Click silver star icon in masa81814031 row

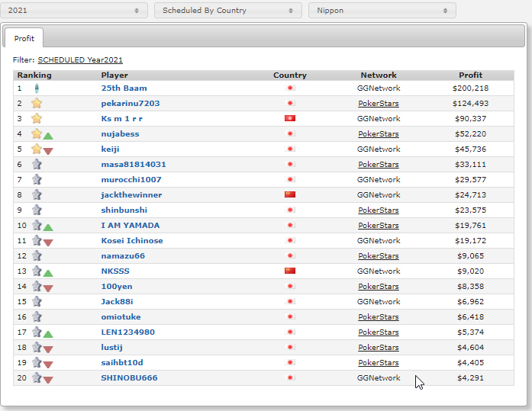coord(37,164)
